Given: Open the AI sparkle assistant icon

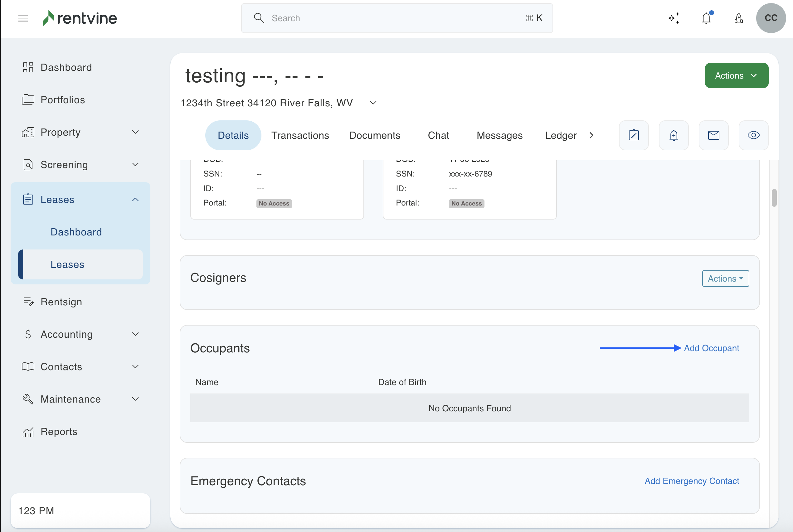Looking at the screenshot, I should (x=674, y=18).
